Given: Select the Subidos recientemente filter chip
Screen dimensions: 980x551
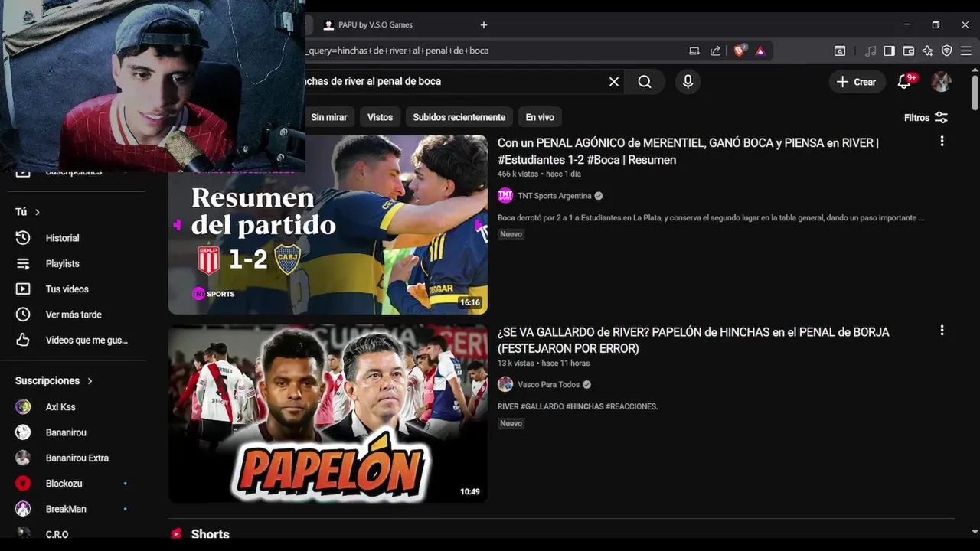Looking at the screenshot, I should (x=459, y=117).
